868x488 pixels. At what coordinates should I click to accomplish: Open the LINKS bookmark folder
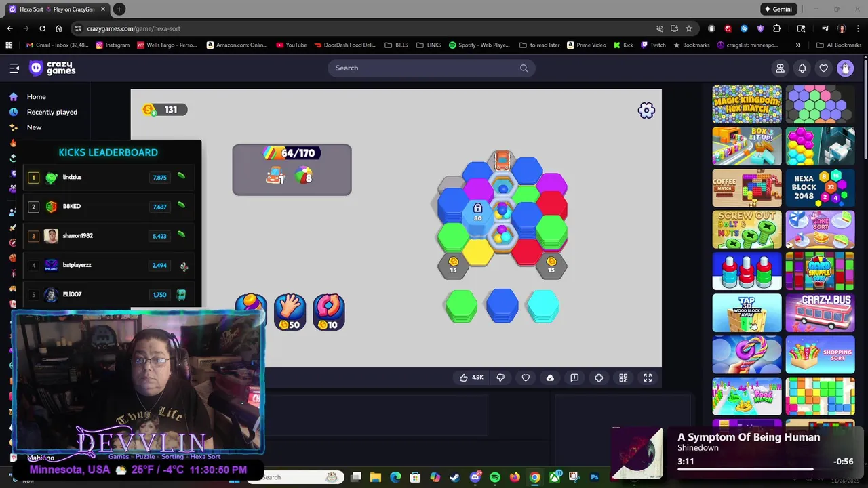(x=429, y=45)
